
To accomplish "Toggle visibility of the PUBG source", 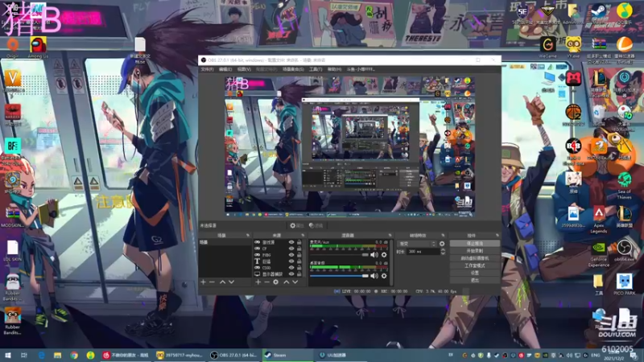I will point(291,255).
